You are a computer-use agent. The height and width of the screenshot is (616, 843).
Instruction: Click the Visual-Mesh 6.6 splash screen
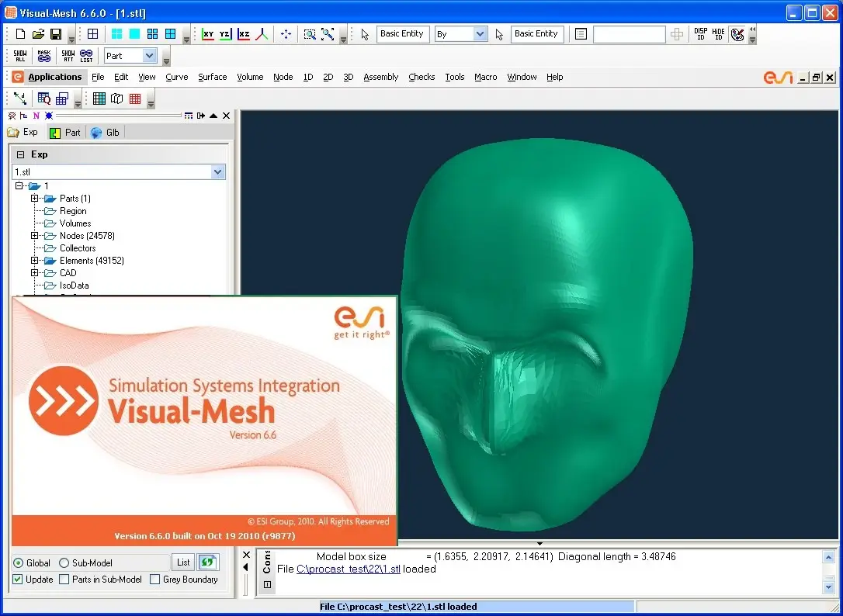coord(204,421)
